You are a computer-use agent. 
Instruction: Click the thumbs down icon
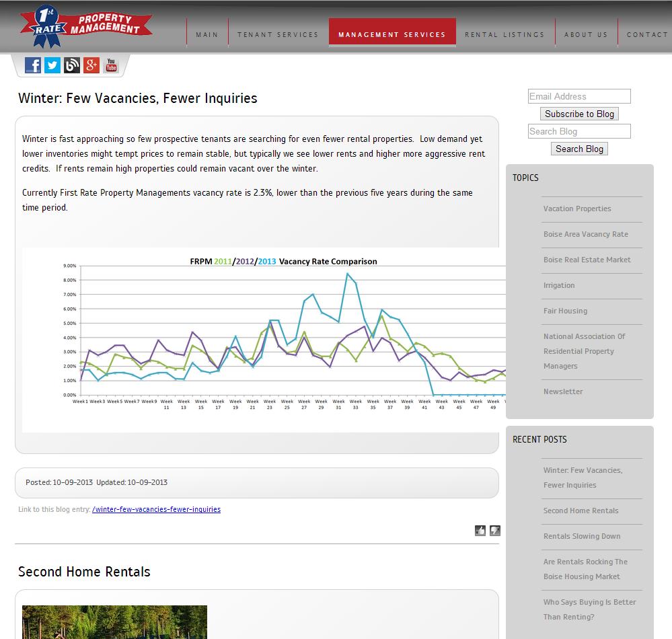click(x=495, y=531)
